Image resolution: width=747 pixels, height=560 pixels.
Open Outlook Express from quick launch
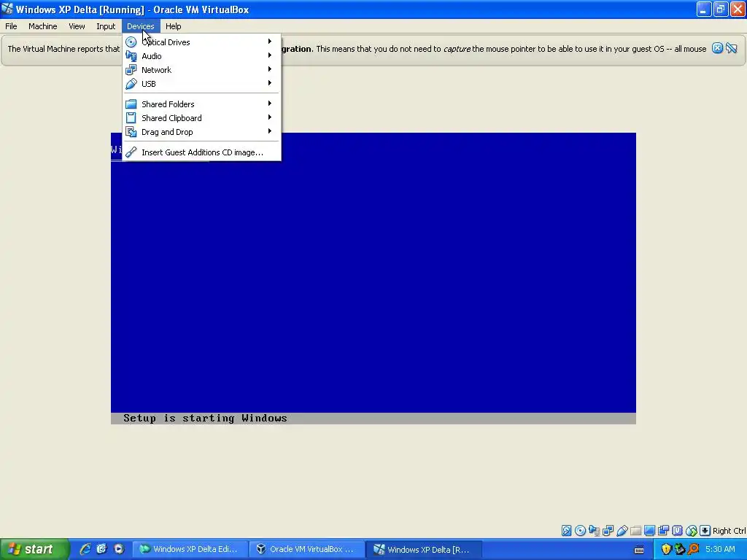pyautogui.click(x=101, y=549)
